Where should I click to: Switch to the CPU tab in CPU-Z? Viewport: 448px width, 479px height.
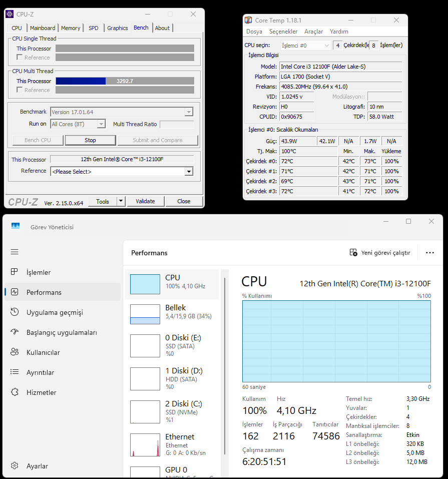17,28
